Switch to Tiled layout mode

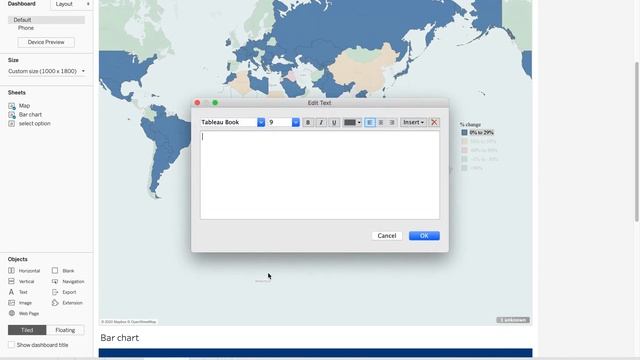(27, 330)
